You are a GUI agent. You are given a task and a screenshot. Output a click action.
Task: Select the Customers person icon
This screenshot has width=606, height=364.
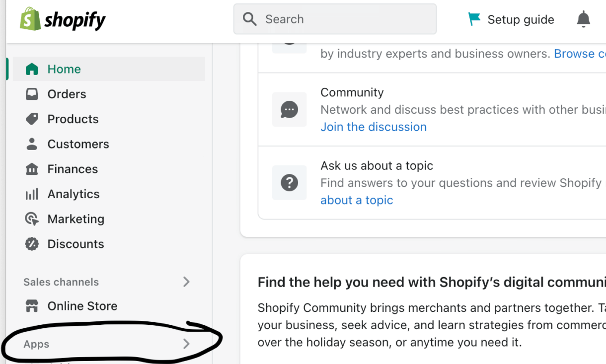tap(32, 144)
